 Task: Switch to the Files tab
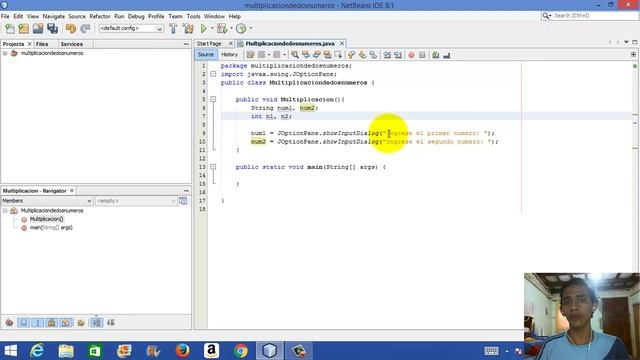pyautogui.click(x=42, y=44)
